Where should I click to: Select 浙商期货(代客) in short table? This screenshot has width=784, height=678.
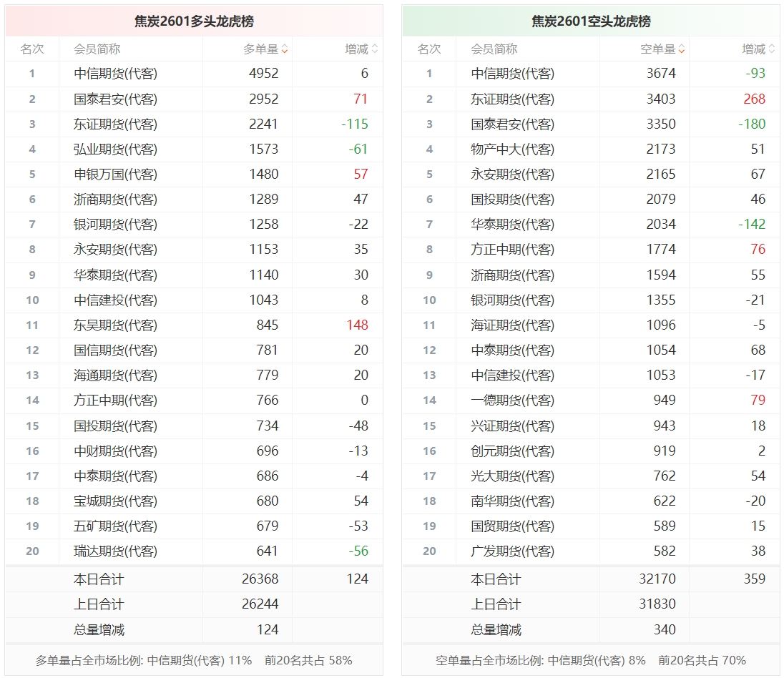(x=512, y=275)
